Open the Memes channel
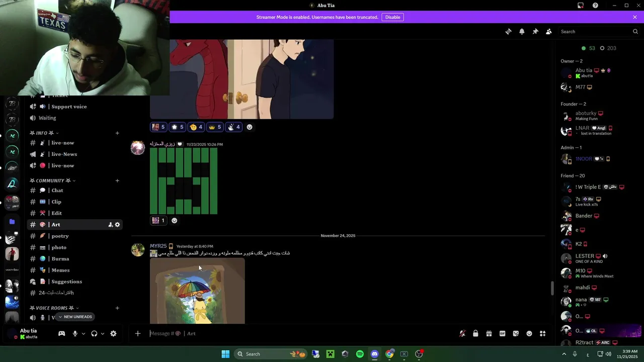 pos(74,270)
